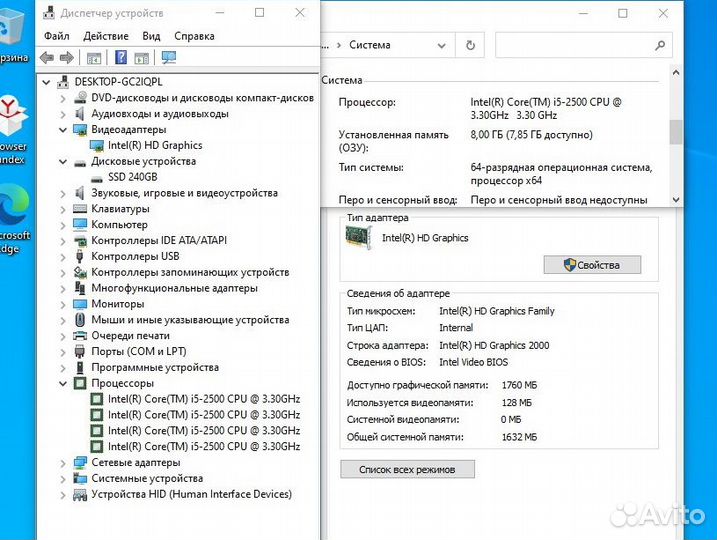
Task: Collapse the Дисковые устройства node
Action: (x=63, y=162)
